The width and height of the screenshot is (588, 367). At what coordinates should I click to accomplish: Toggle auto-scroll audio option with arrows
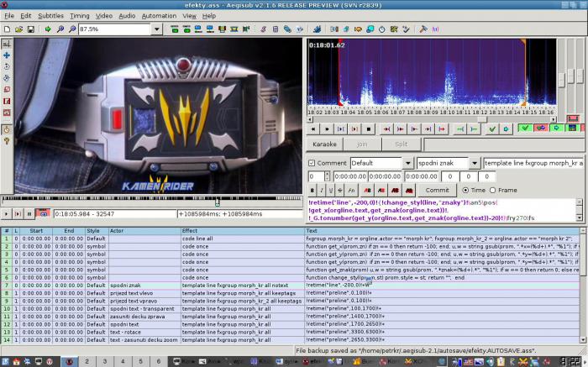[x=541, y=128]
